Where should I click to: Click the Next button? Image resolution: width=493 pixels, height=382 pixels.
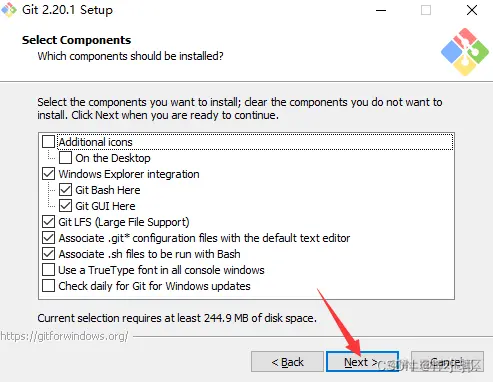click(362, 361)
